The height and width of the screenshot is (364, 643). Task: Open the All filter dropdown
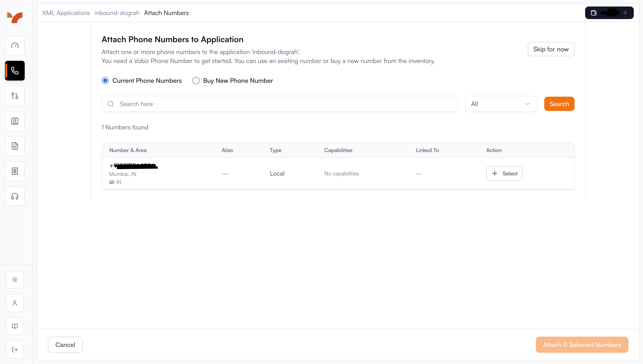(x=501, y=104)
